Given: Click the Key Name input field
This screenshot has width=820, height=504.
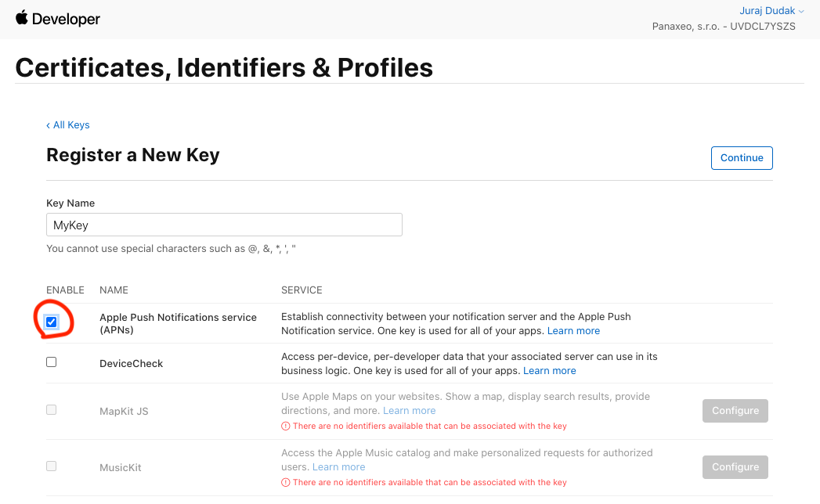Looking at the screenshot, I should point(224,225).
